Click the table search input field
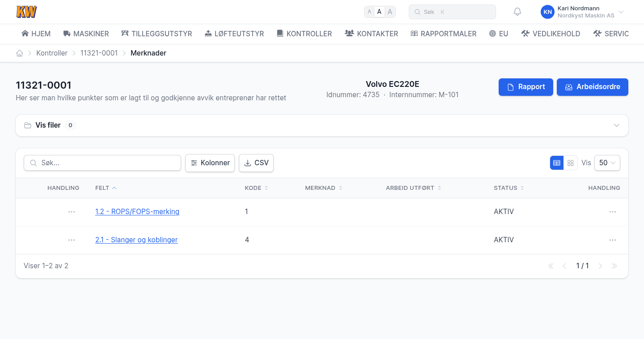The height and width of the screenshot is (339, 644). point(102,163)
